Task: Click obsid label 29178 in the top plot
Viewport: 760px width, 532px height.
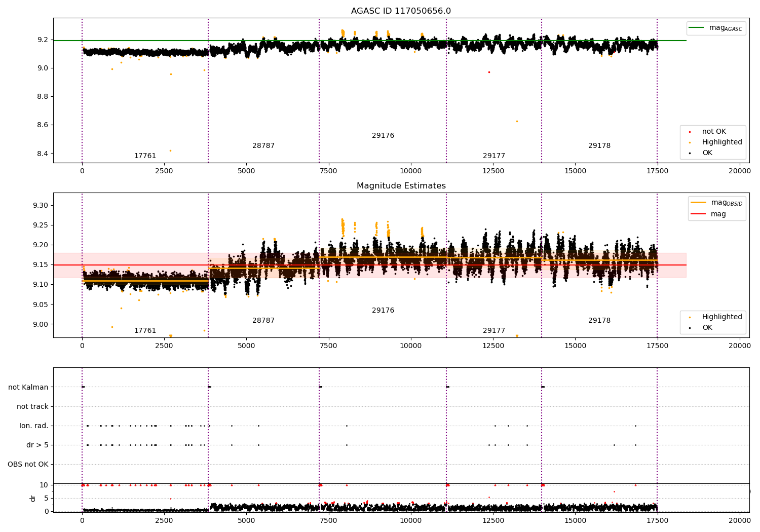Action: [x=599, y=146]
